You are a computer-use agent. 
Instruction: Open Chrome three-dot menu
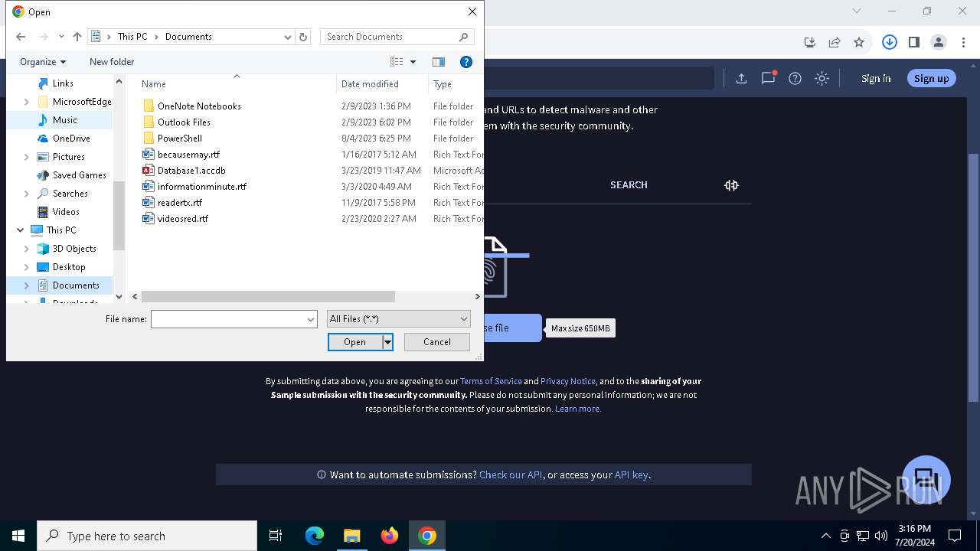coord(963,43)
